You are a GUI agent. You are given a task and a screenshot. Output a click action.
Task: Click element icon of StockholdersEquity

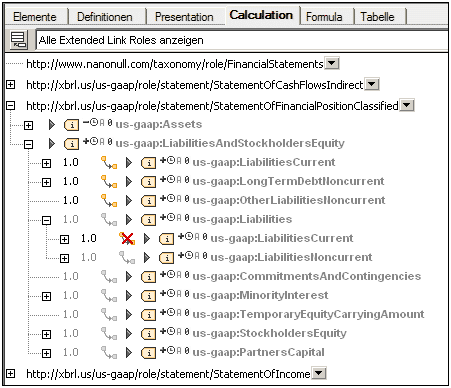pyautogui.click(x=148, y=334)
